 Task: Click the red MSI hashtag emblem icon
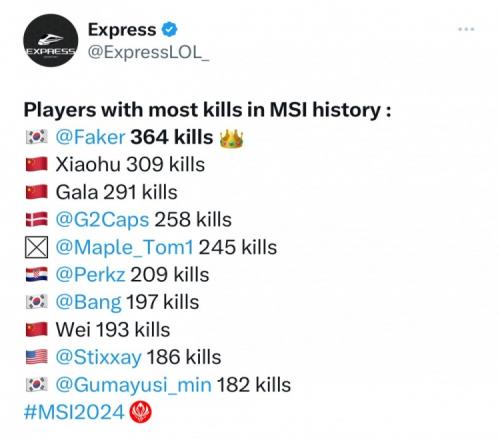coord(140,412)
